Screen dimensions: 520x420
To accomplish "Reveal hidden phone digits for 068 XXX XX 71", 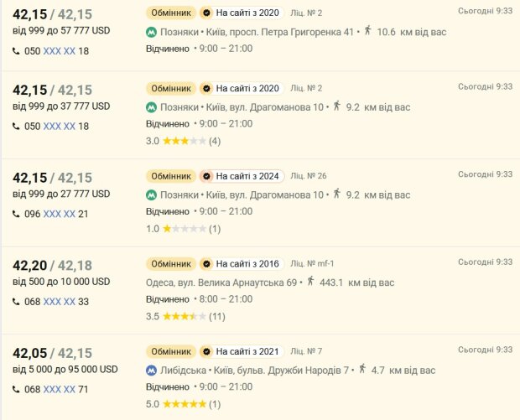I will tap(60, 389).
